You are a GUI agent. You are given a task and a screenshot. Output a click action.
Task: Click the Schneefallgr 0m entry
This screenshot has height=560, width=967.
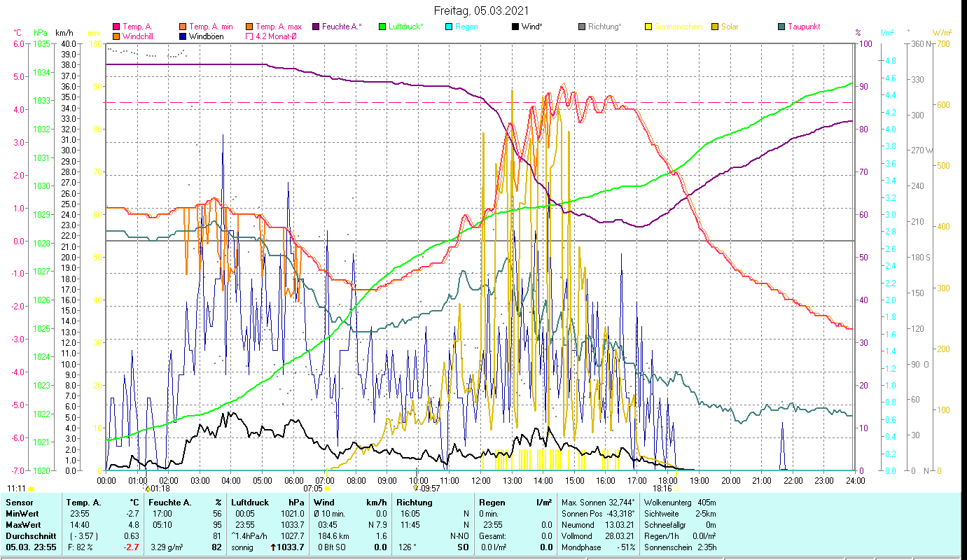[679, 524]
